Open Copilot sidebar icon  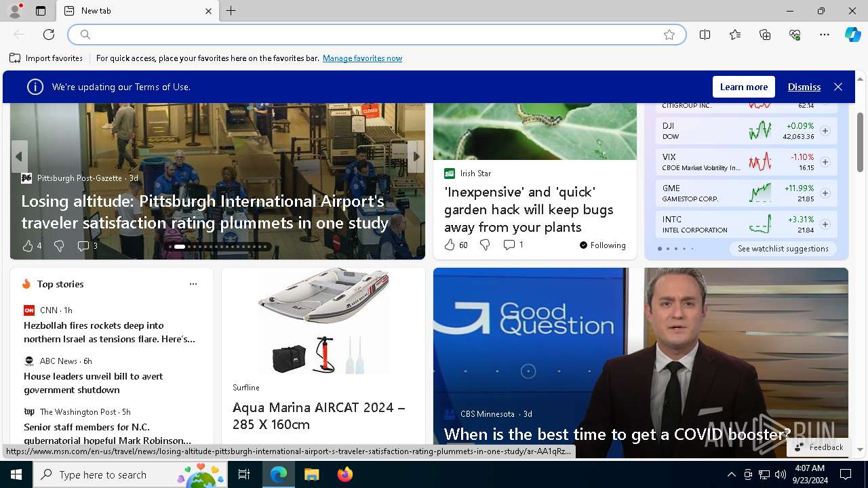[853, 35]
